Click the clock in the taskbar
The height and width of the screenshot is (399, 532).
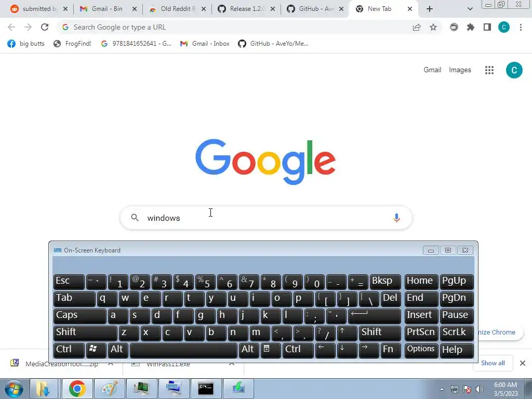(x=506, y=389)
